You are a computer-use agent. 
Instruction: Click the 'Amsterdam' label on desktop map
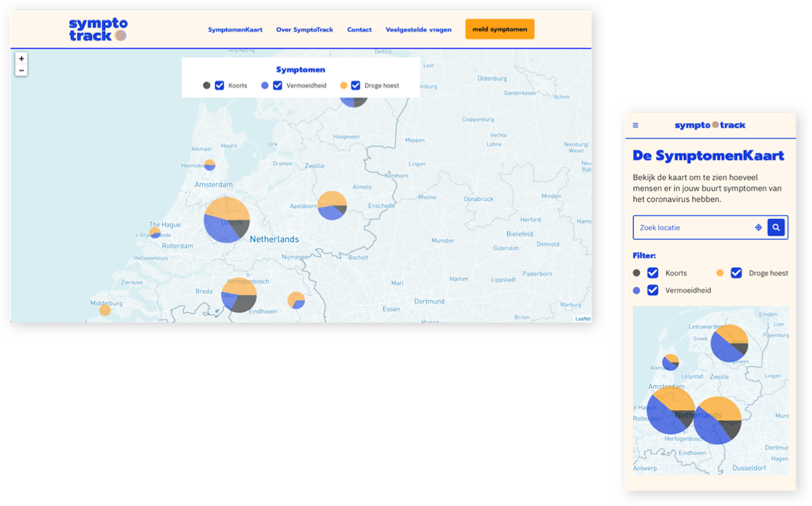(214, 185)
